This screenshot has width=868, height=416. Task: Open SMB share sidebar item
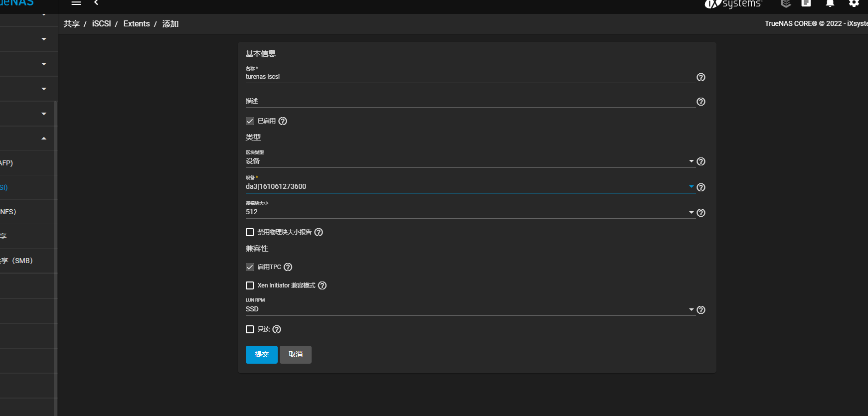tap(28, 261)
